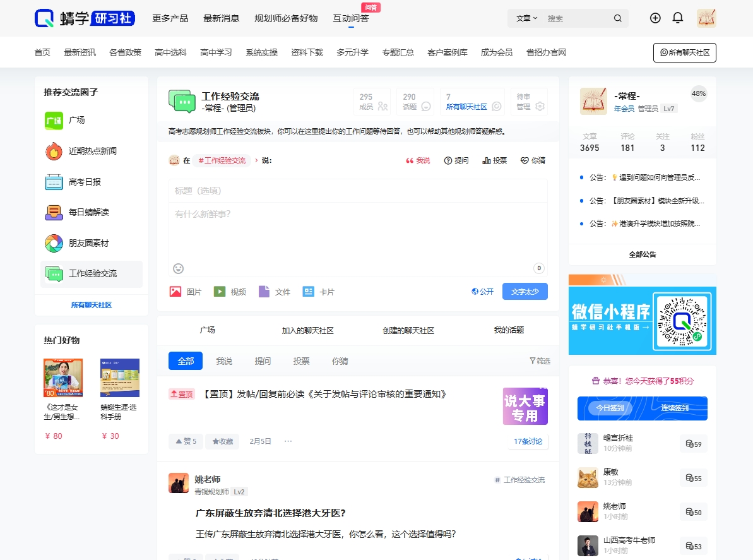Bookmark the pinned post with 收藏

(x=222, y=441)
